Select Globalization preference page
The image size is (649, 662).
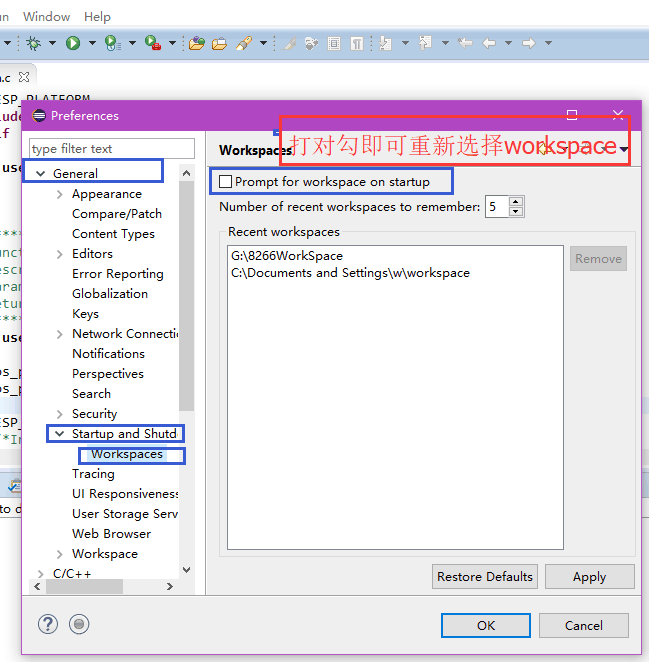(110, 293)
